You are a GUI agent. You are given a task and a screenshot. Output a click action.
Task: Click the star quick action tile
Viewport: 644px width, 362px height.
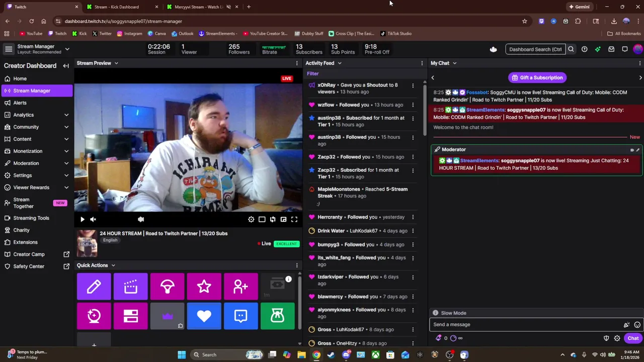[x=204, y=287]
